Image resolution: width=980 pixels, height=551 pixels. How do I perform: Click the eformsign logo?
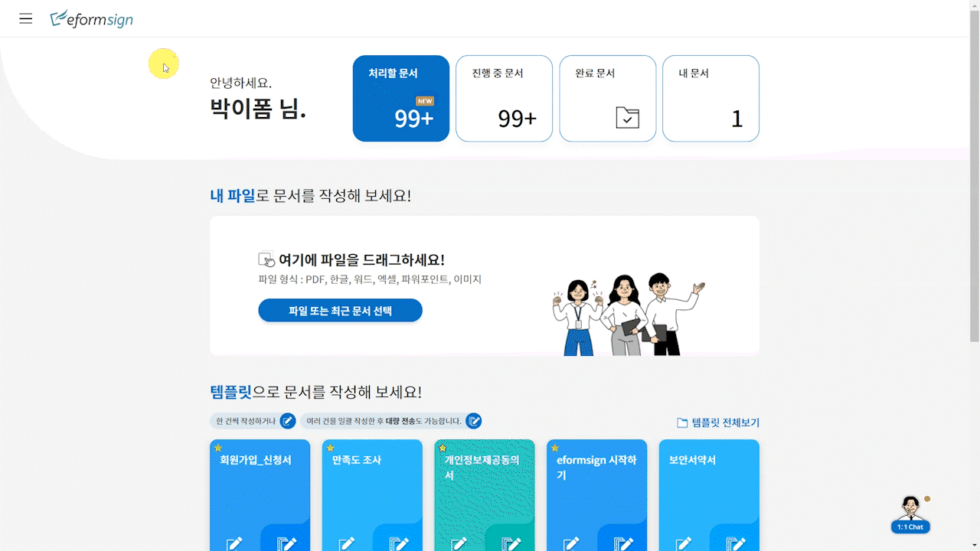pyautogui.click(x=91, y=19)
